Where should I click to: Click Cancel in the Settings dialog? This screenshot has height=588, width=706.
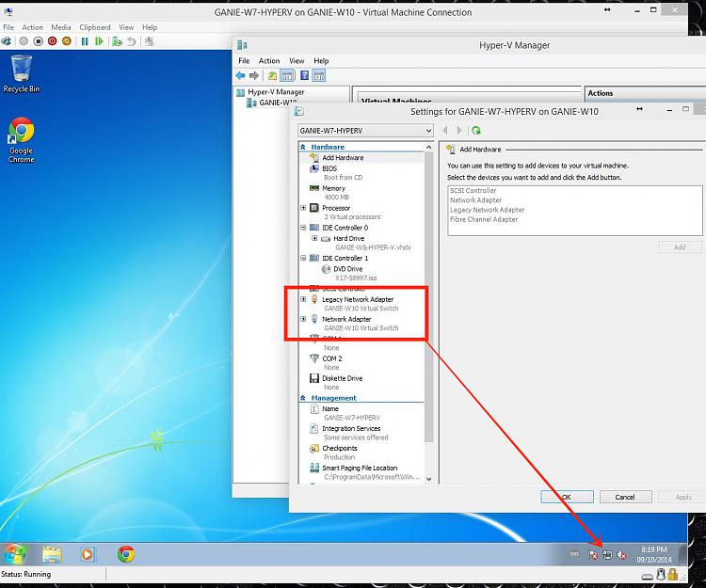(625, 497)
